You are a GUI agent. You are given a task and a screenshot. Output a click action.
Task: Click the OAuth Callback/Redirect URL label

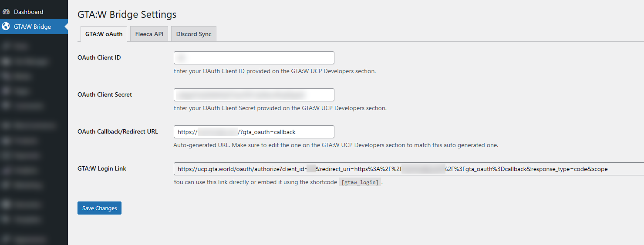click(118, 131)
